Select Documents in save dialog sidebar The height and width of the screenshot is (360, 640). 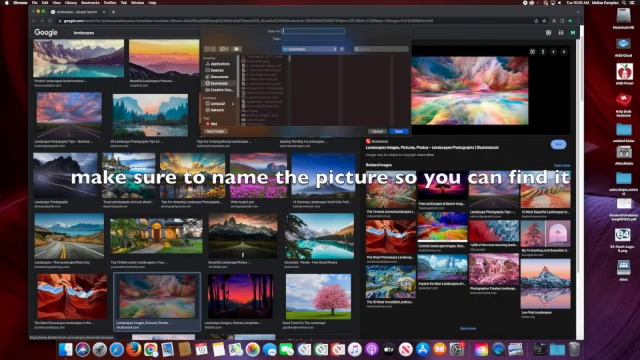pos(219,77)
